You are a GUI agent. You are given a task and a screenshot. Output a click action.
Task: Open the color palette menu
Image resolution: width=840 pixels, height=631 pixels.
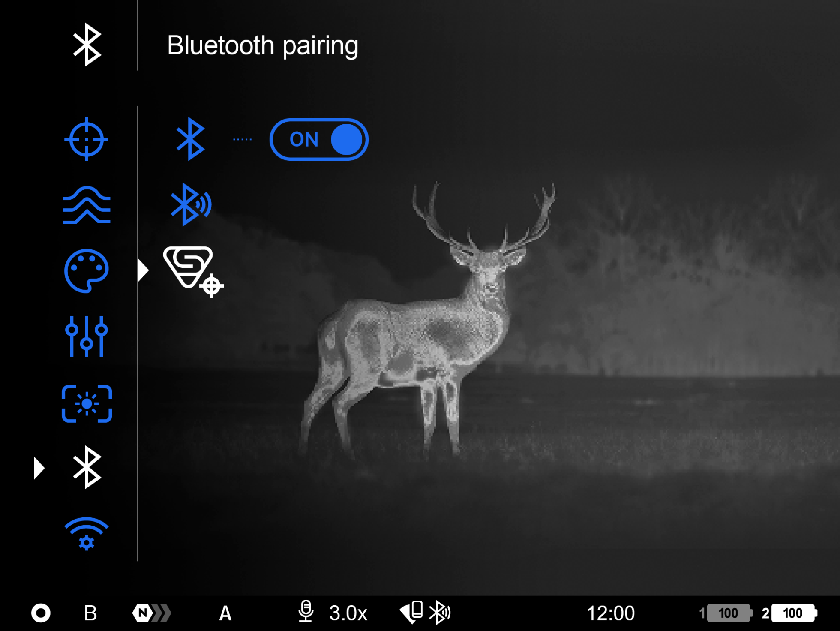(86, 271)
